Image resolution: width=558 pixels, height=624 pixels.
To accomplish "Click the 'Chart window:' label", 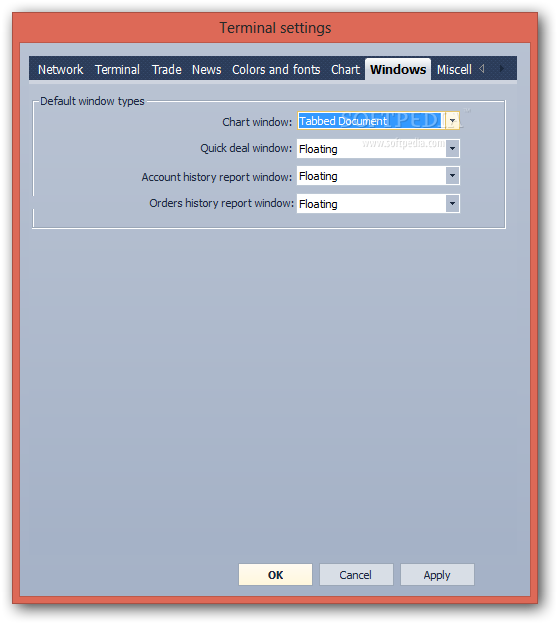I will click(257, 122).
